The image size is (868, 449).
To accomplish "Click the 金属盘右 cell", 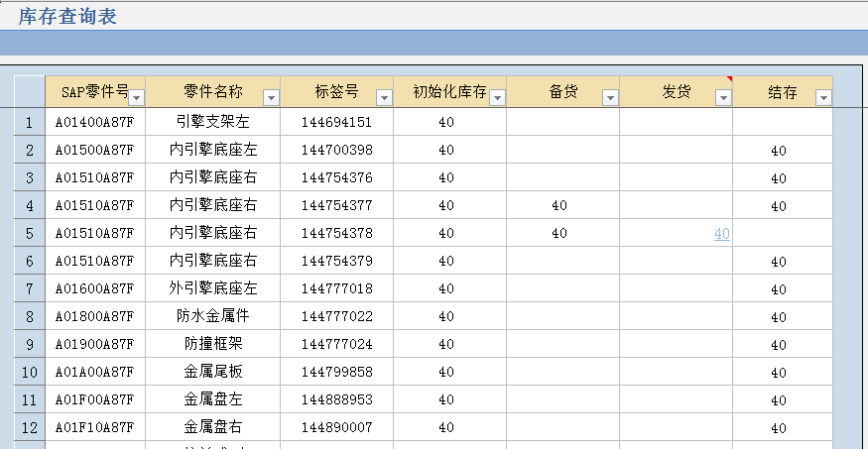I will pos(213,426).
